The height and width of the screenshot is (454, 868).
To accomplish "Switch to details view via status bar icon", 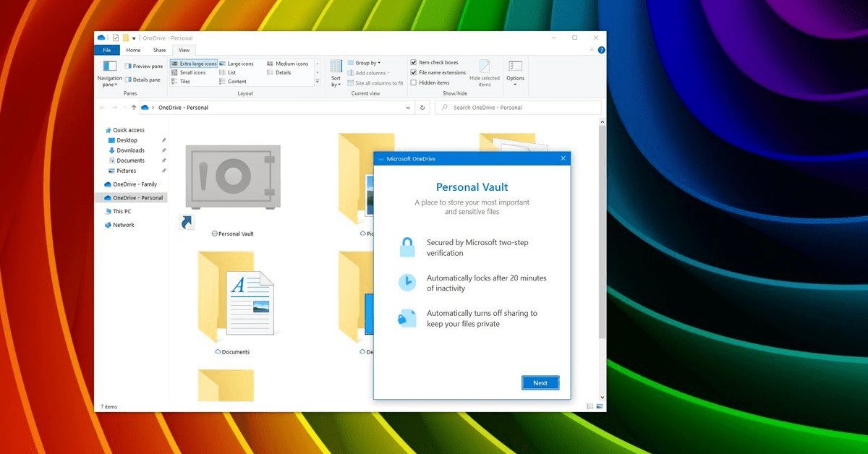I will point(590,407).
